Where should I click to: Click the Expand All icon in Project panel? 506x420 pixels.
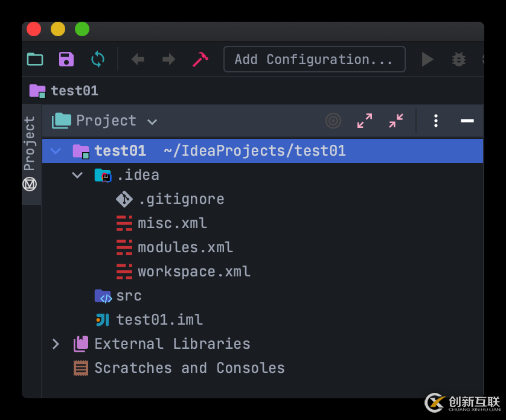click(x=365, y=121)
